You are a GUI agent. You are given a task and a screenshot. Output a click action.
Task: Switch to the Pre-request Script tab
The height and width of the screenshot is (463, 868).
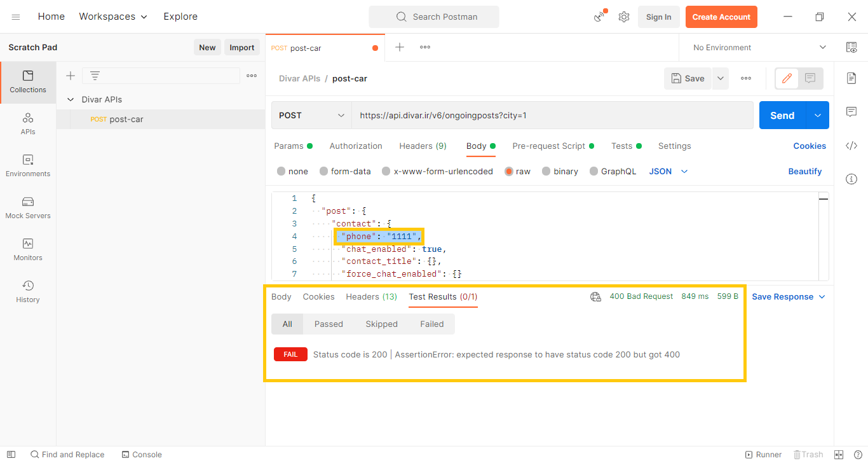[x=553, y=146]
